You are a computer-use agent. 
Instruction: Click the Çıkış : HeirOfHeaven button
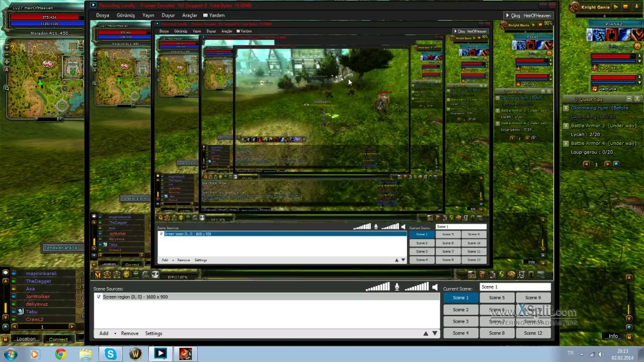point(529,16)
